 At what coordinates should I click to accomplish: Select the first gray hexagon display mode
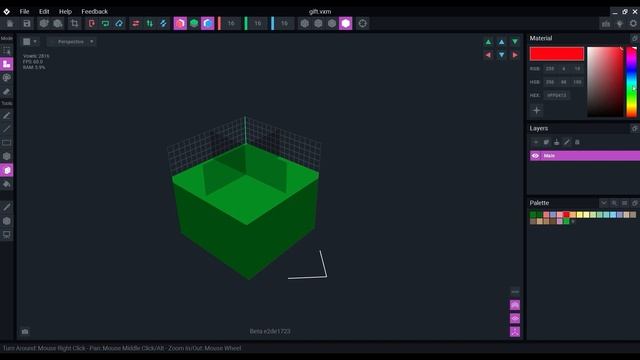click(x=304, y=24)
